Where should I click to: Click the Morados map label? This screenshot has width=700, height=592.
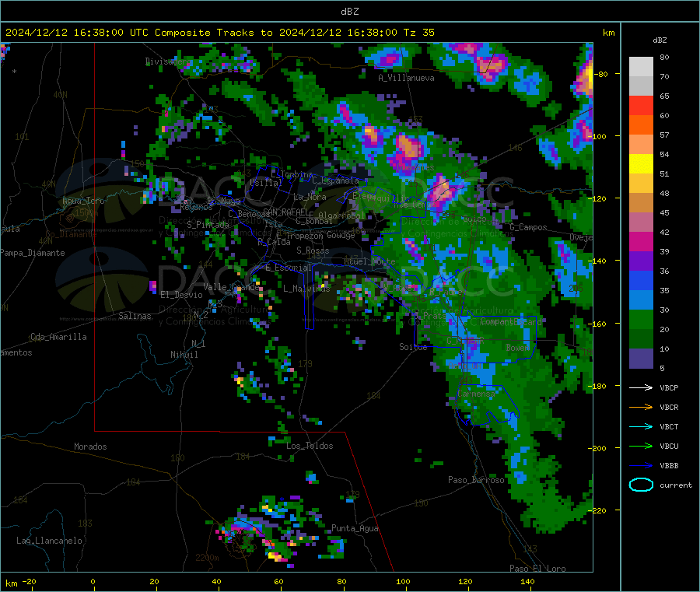click(90, 447)
